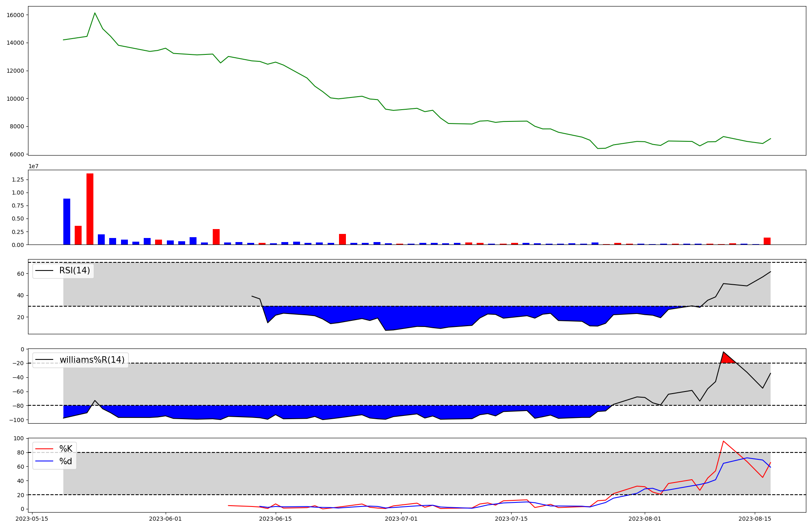Click the -100 tick in the Williams %R panel

point(17,420)
